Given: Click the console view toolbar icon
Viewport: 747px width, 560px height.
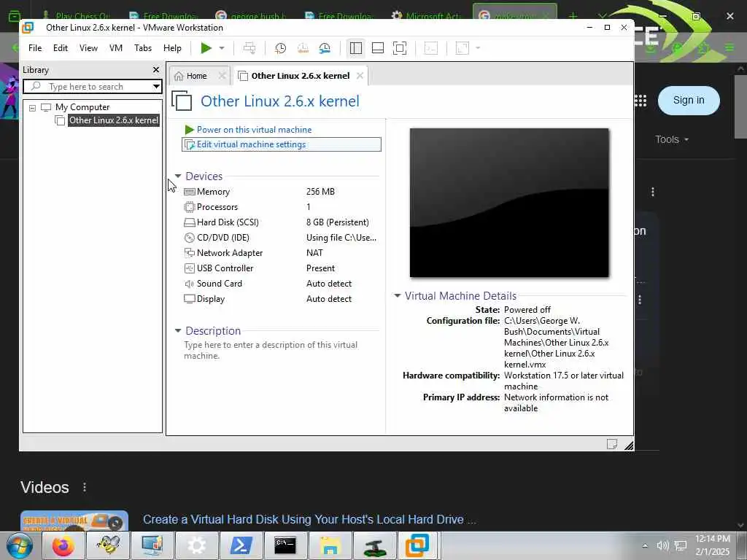Looking at the screenshot, I should coord(430,48).
